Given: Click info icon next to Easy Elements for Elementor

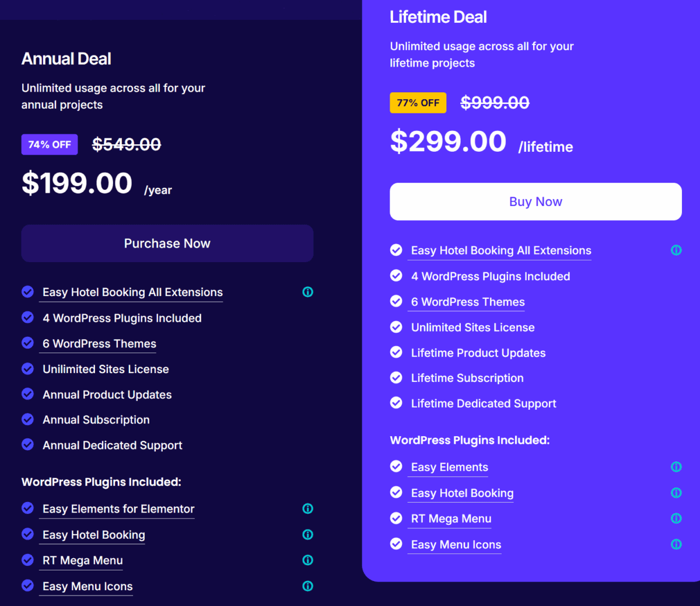Looking at the screenshot, I should pos(308,509).
